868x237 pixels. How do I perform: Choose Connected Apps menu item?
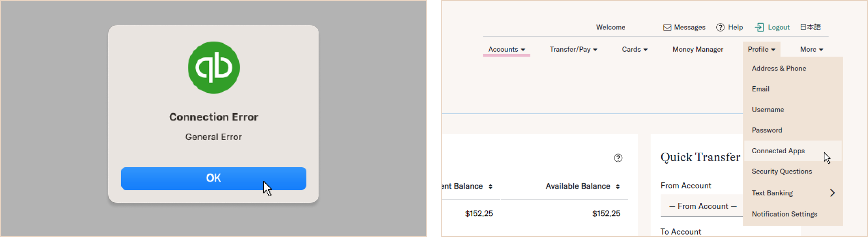coord(778,151)
